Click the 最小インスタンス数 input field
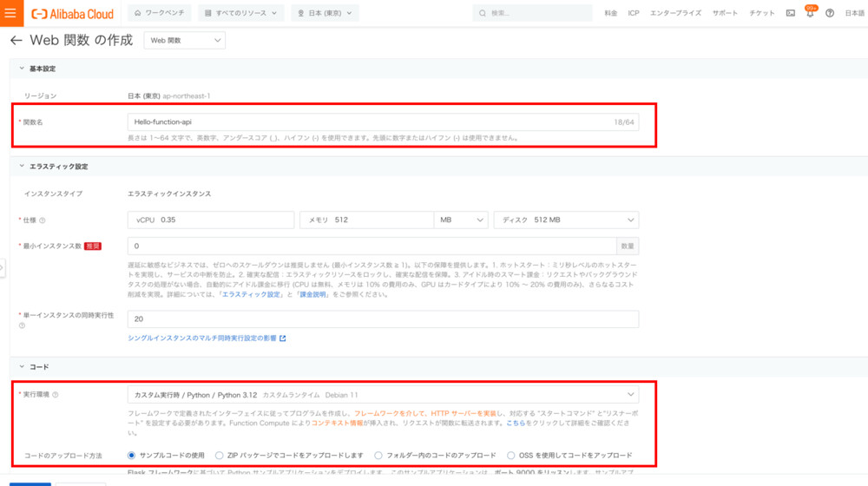 pyautogui.click(x=372, y=246)
